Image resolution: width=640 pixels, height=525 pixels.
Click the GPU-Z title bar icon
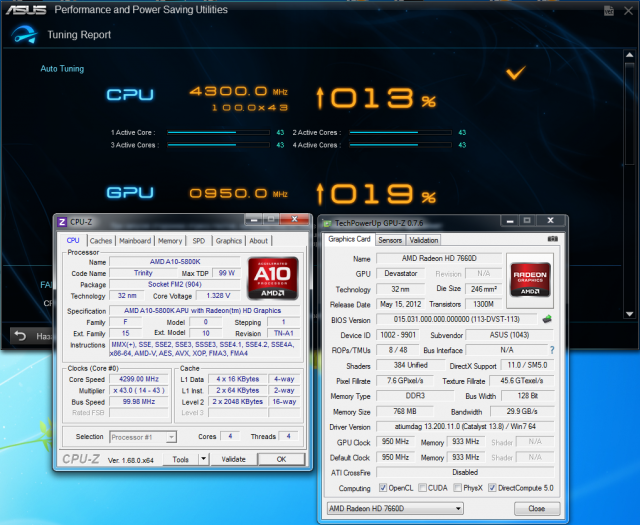point(327,223)
